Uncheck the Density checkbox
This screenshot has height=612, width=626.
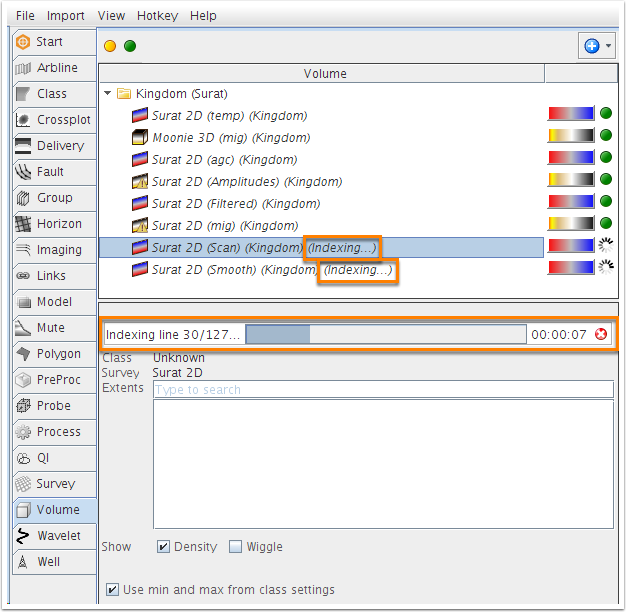pos(163,547)
